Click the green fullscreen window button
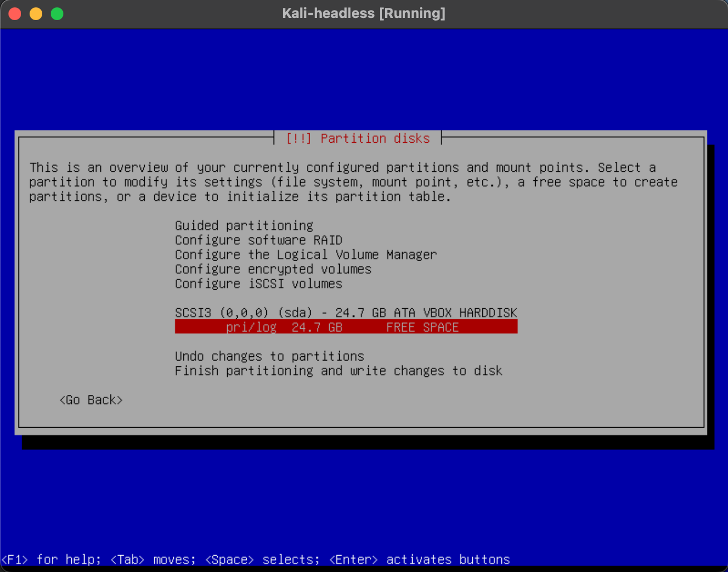 (x=57, y=14)
